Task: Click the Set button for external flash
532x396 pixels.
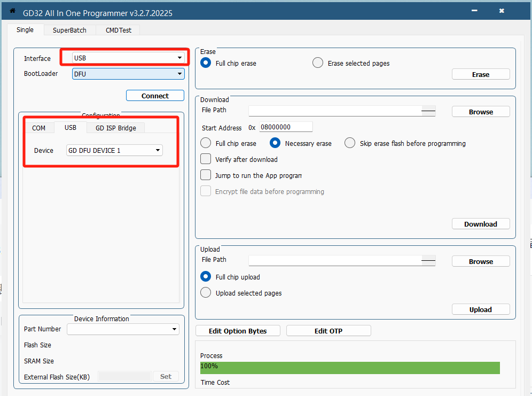Action: [x=166, y=376]
